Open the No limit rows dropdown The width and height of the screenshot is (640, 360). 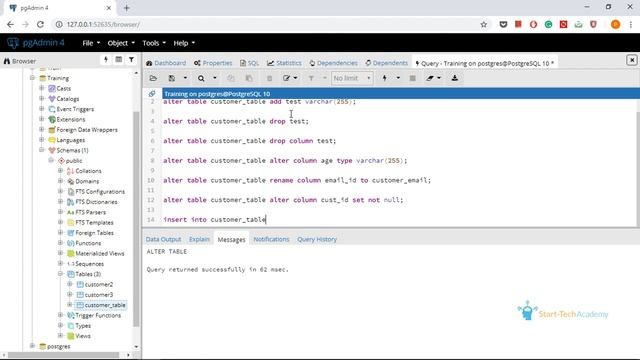(352, 78)
